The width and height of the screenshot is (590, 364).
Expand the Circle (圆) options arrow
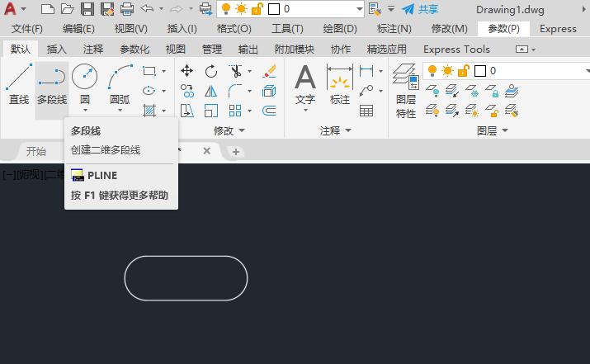85,111
